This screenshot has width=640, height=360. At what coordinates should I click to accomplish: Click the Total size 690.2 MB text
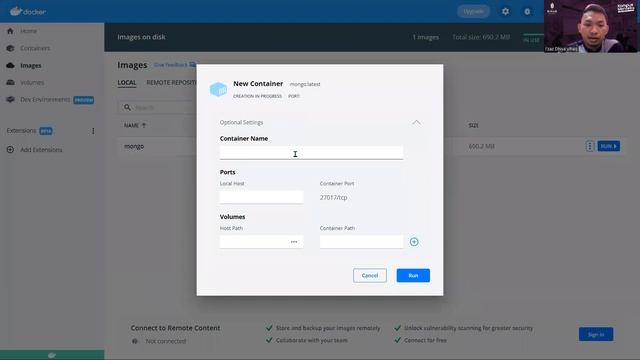click(481, 37)
